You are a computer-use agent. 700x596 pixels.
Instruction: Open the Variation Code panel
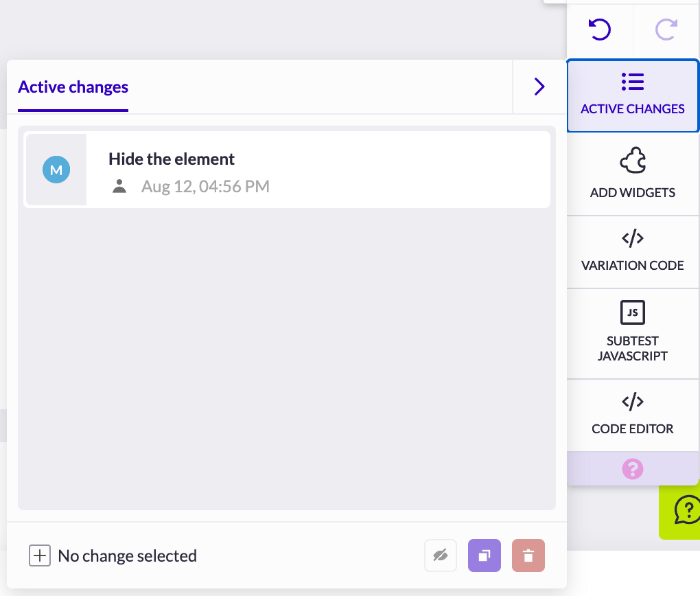coord(632,251)
